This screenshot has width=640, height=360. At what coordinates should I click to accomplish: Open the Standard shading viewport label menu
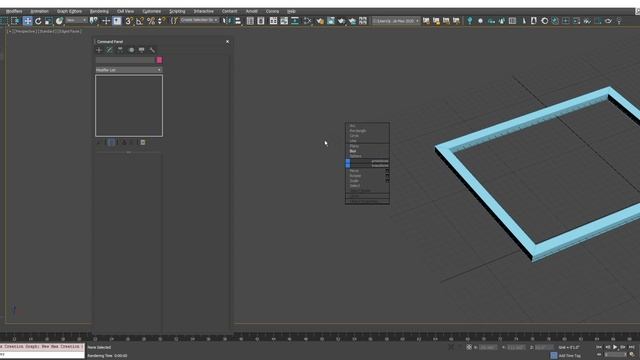pos(47,31)
